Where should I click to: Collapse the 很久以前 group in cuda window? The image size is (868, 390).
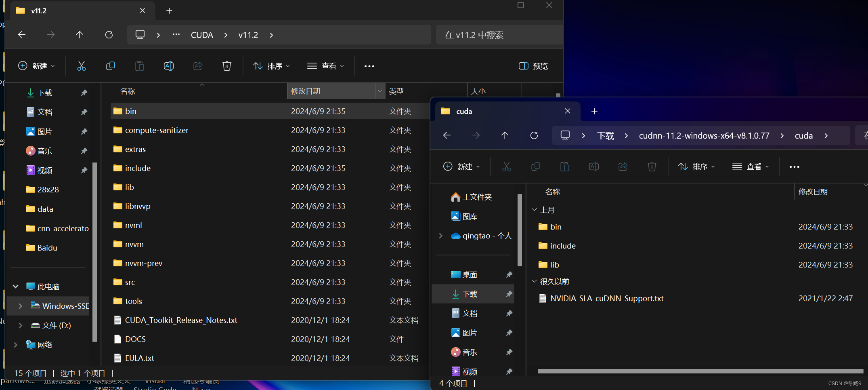535,281
